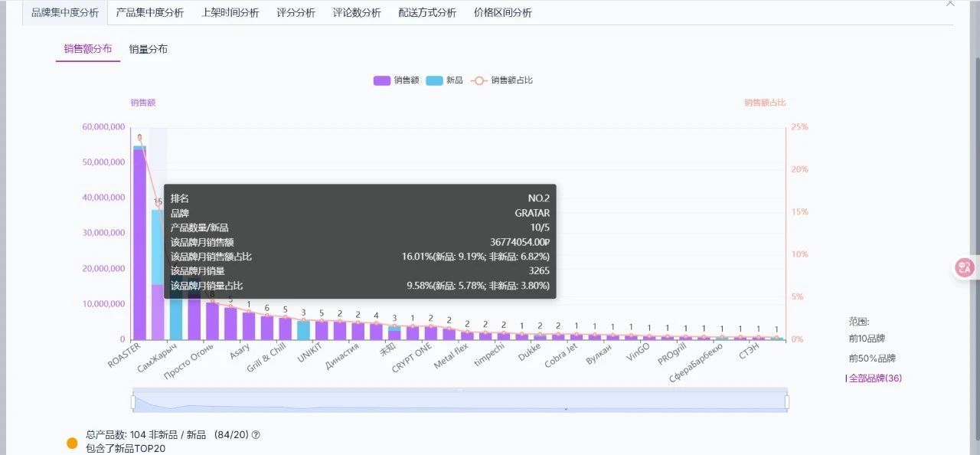Open the 价格区间分析 tab
The height and width of the screenshot is (455, 980).
(x=503, y=13)
